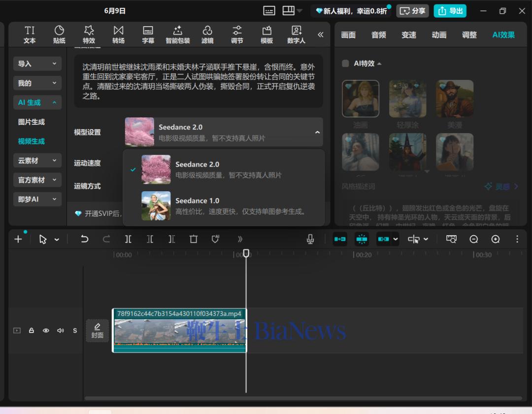The image size is (532, 414).
Task: Choose Seedance 2.0 in dropdown list
Action: pyautogui.click(x=224, y=170)
